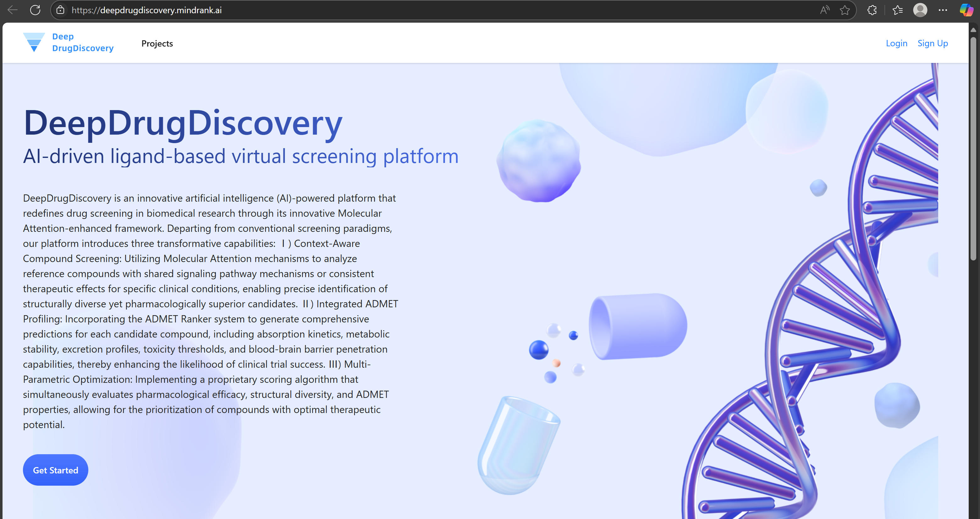Open Settings and more ellipsis menu
The image size is (980, 519).
click(x=943, y=10)
